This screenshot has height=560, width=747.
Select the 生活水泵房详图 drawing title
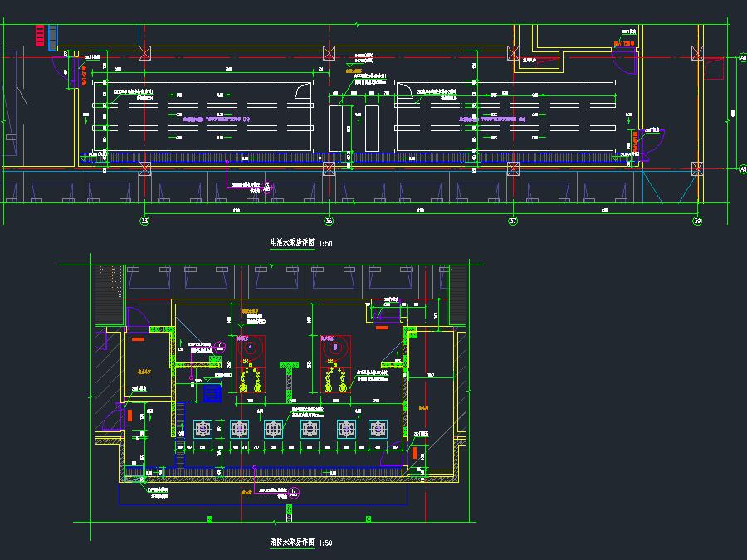click(292, 243)
